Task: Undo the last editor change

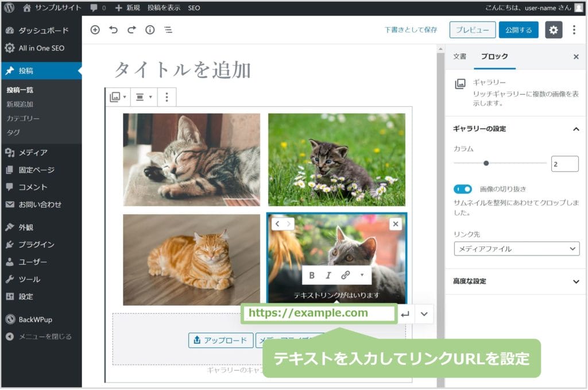Action: (x=113, y=30)
